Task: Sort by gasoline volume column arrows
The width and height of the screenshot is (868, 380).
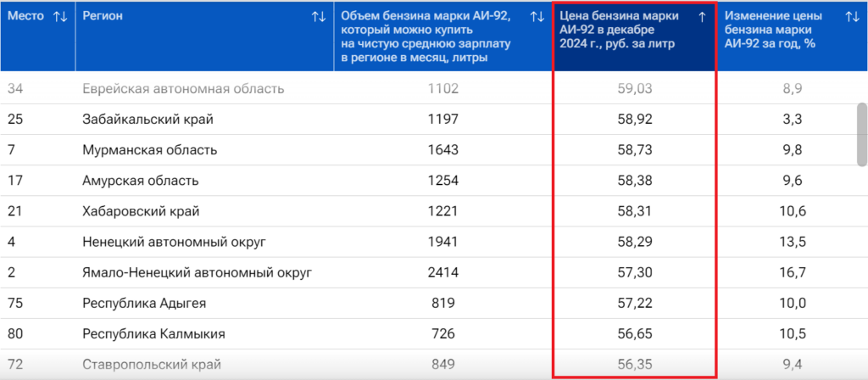Action: point(537,17)
